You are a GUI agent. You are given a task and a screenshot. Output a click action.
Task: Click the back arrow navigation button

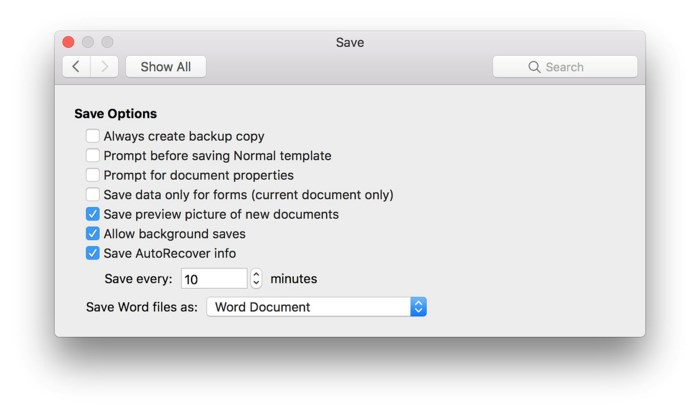coord(76,67)
